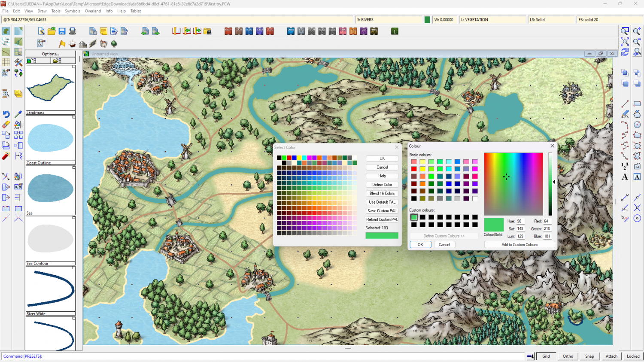This screenshot has height=362, width=644.
Task: Click the current green color indicator in status bar
Action: tap(427, 20)
